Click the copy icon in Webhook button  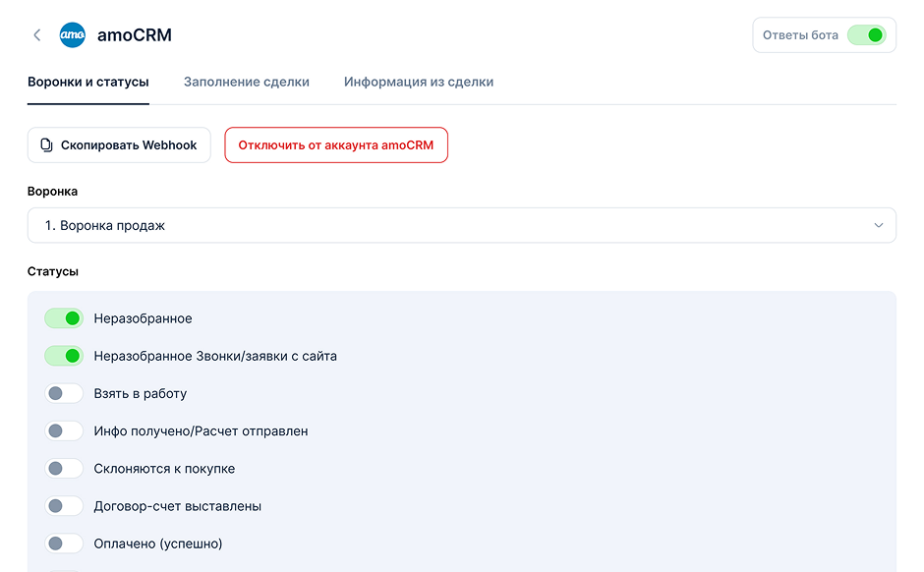pyautogui.click(x=46, y=144)
